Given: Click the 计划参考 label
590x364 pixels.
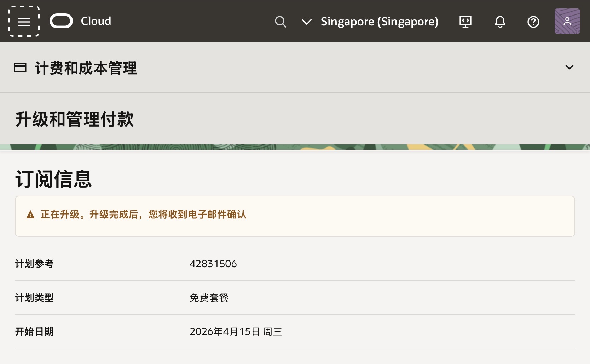Looking at the screenshot, I should (x=34, y=264).
